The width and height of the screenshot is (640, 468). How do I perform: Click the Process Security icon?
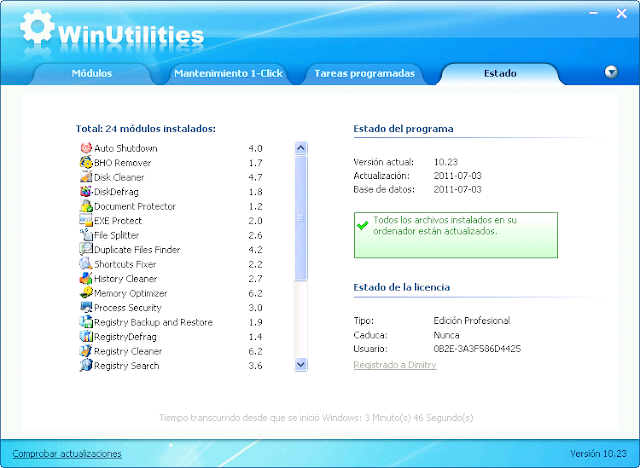point(86,307)
